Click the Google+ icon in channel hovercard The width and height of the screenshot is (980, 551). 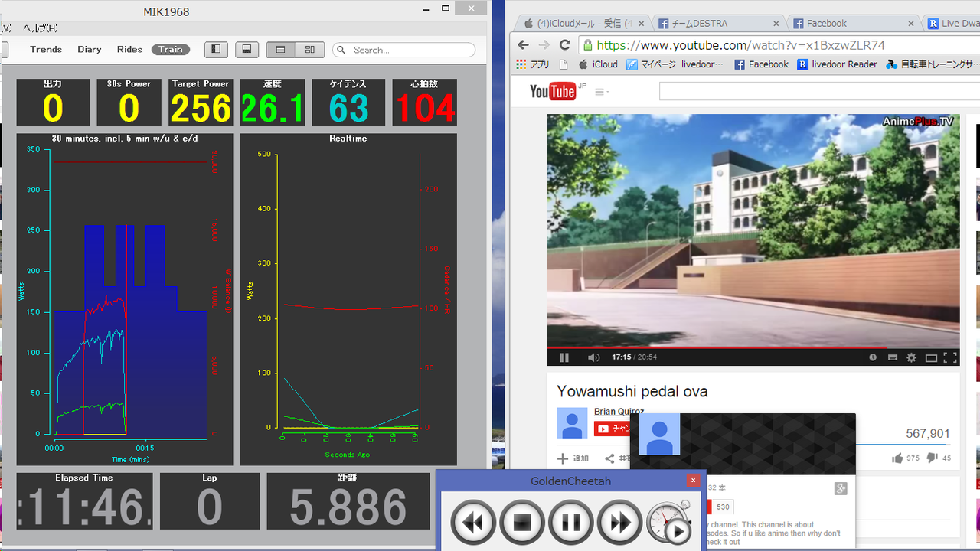coord(841,489)
